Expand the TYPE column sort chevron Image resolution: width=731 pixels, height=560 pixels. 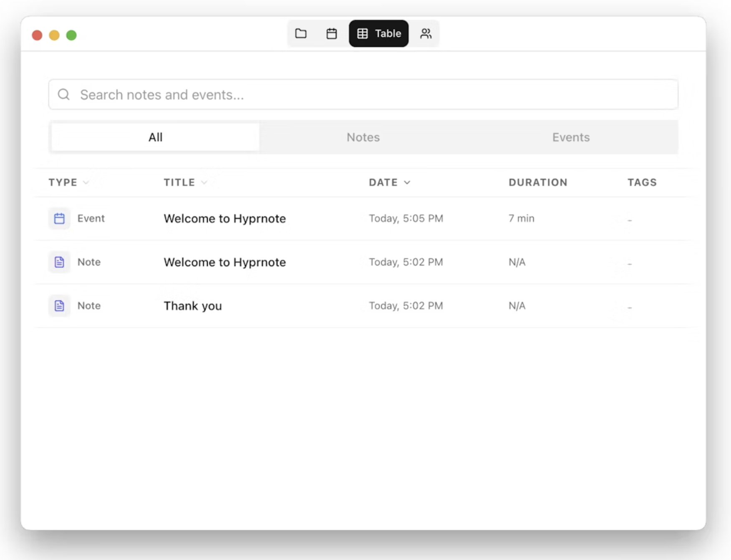(x=86, y=182)
